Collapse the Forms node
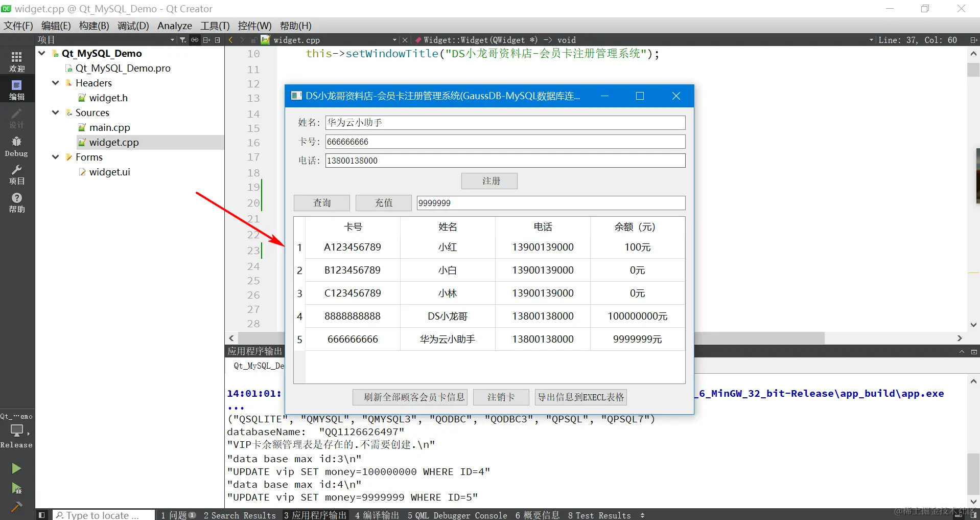Screen dimensions: 980x520 pyautogui.click(x=55, y=157)
